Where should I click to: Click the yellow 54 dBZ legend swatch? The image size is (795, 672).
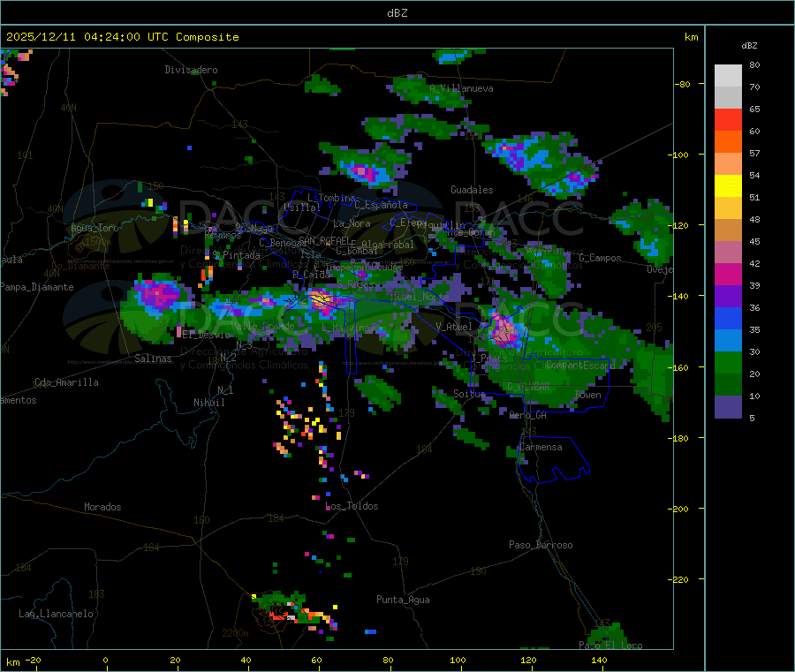click(728, 186)
